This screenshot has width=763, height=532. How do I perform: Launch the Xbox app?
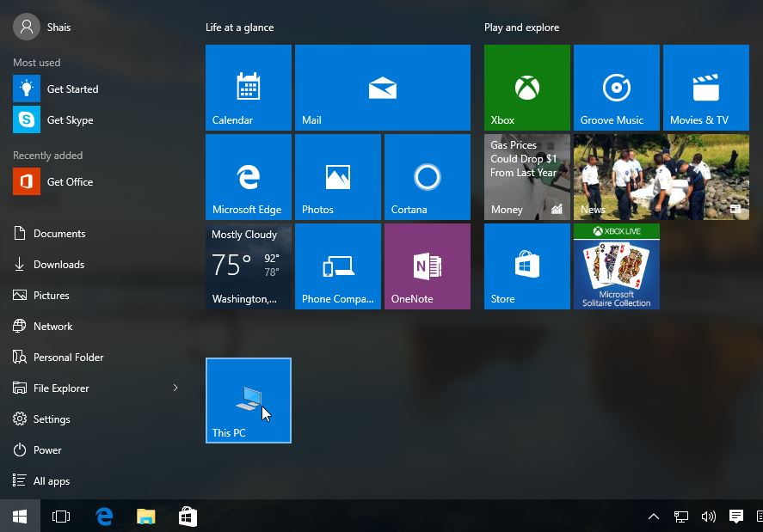point(526,86)
